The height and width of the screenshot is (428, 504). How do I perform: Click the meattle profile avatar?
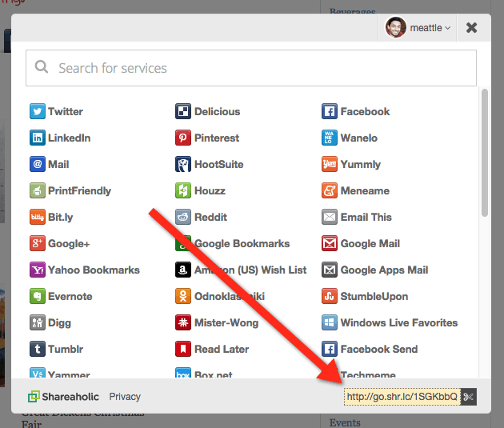396,27
